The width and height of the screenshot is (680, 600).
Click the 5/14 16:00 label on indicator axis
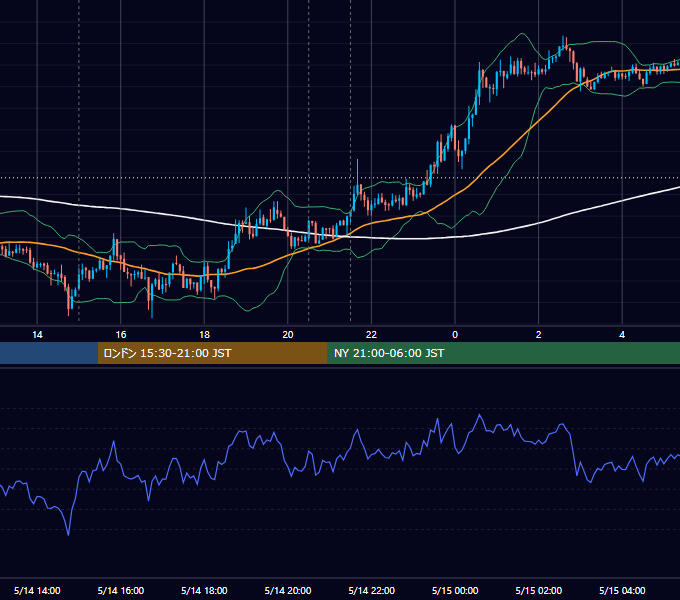[x=121, y=590]
